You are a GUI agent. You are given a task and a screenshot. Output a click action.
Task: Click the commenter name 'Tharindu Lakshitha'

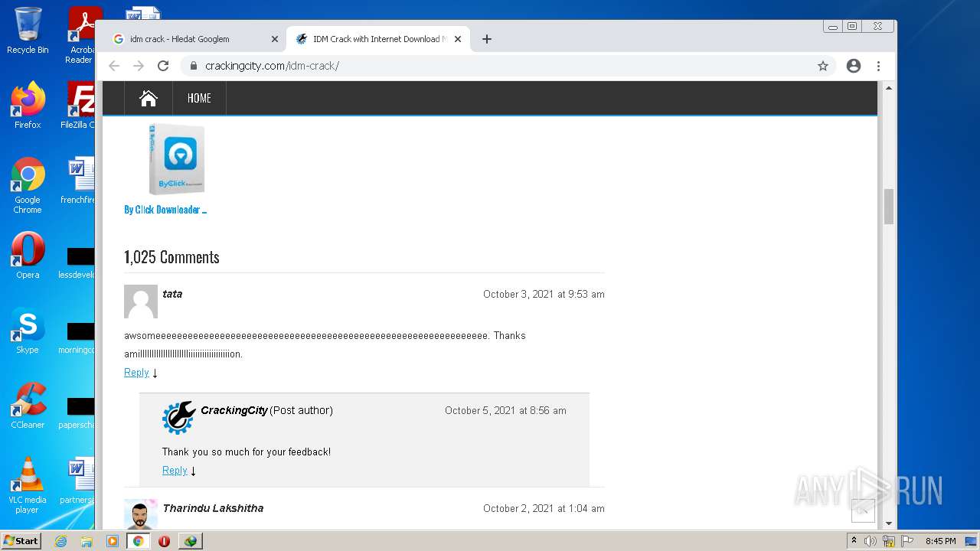213,508
